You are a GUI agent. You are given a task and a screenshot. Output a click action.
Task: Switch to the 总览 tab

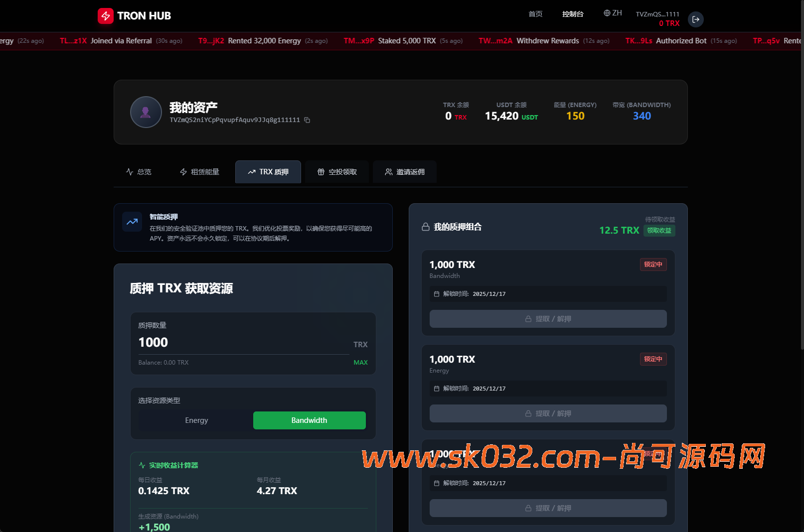click(x=139, y=171)
